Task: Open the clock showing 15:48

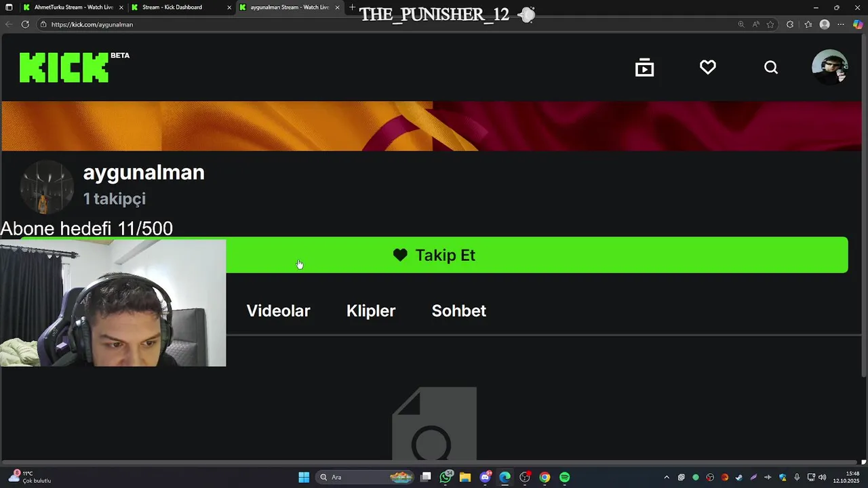Action: tap(846, 477)
